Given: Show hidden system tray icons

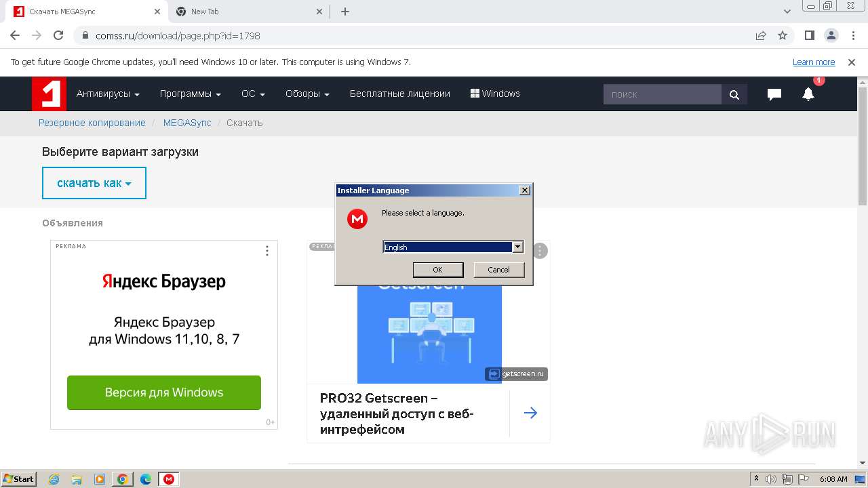Looking at the screenshot, I should pyautogui.click(x=756, y=479).
